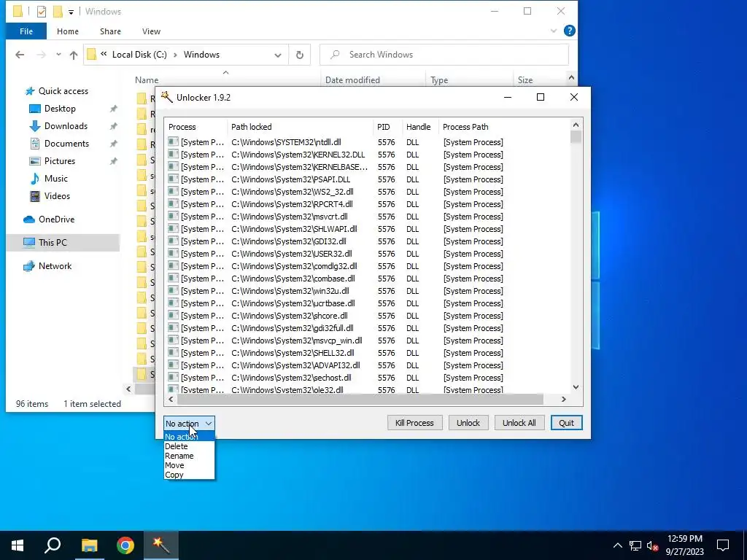747x560 pixels.
Task: Select Network in the navigation pane
Action: [55, 266]
